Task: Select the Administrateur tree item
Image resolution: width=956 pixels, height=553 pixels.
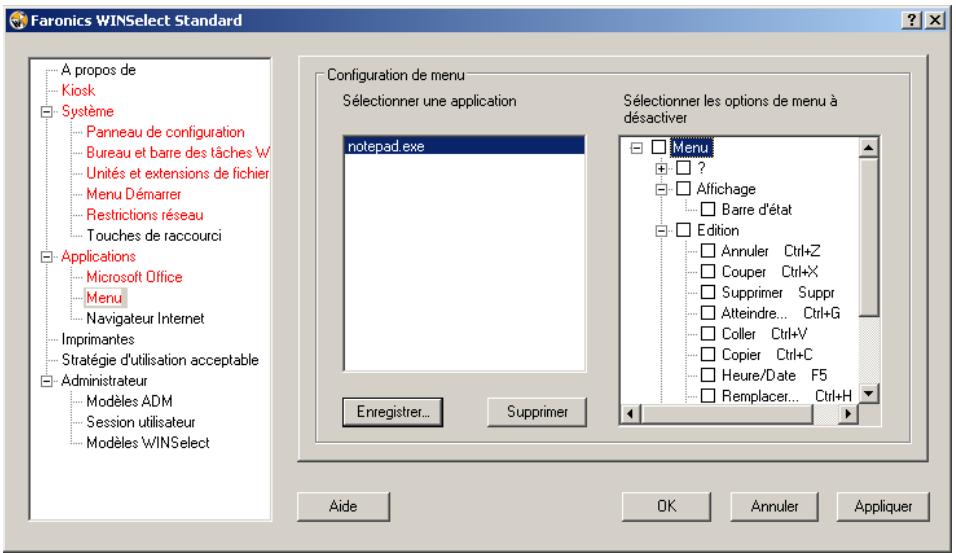Action: click(x=104, y=380)
